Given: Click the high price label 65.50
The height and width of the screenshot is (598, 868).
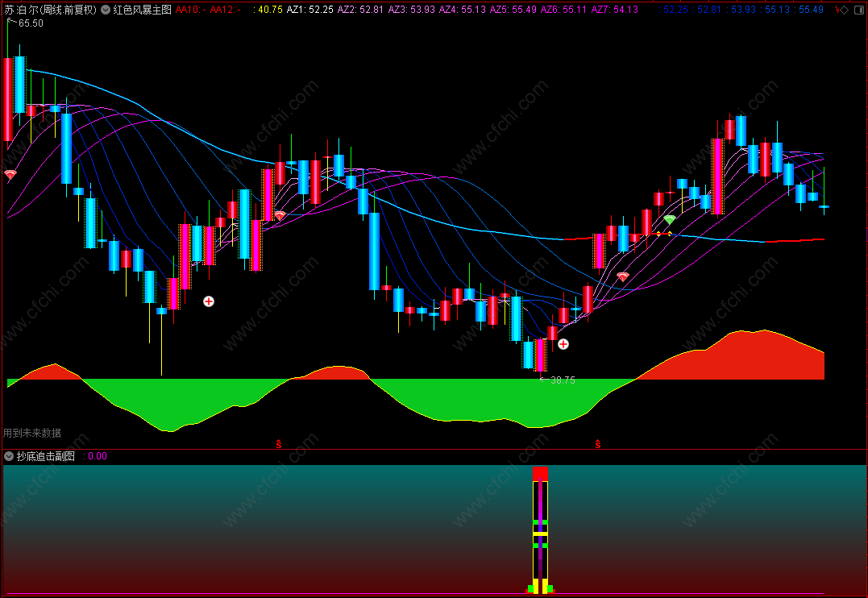Looking at the screenshot, I should (x=31, y=23).
